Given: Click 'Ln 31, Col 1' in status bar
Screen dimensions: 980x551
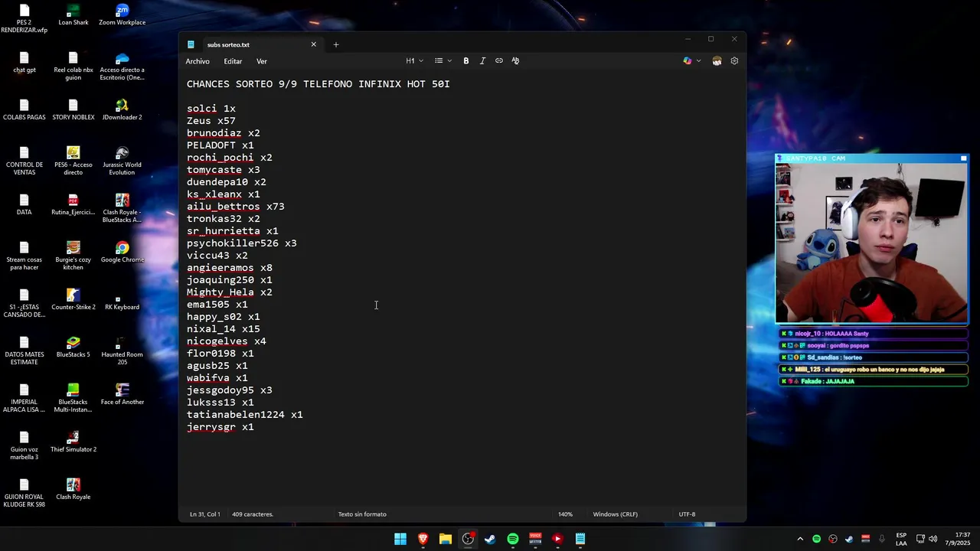Looking at the screenshot, I should point(204,514).
